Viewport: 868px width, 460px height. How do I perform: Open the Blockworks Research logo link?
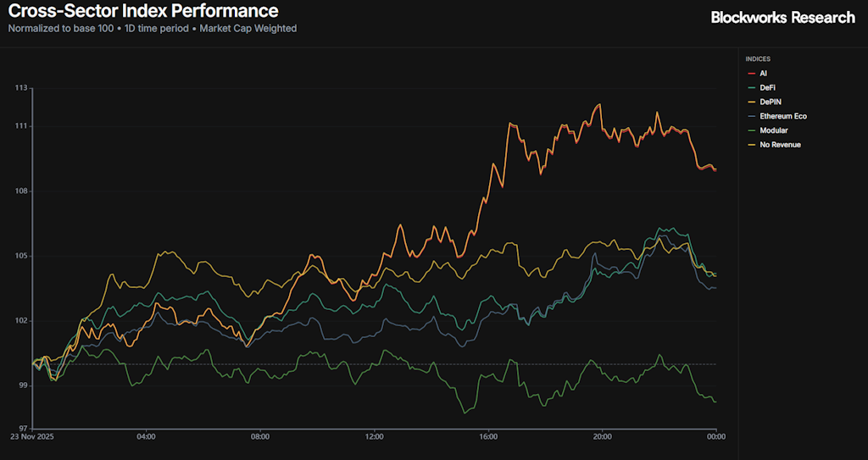coord(782,18)
